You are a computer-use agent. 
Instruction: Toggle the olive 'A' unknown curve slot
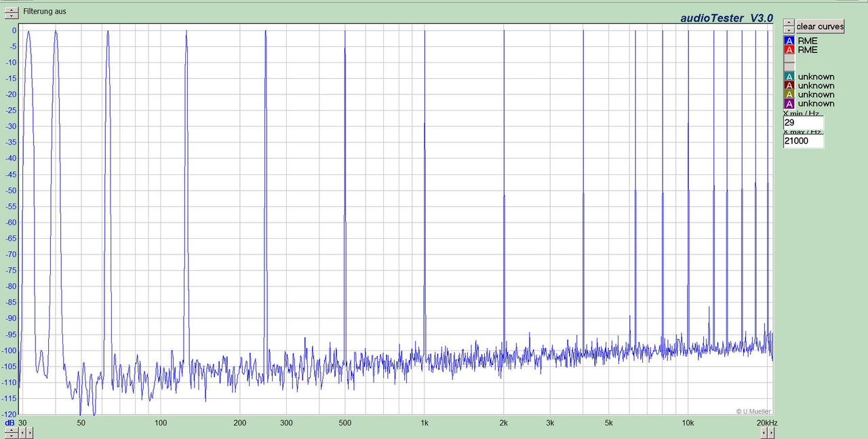(789, 94)
